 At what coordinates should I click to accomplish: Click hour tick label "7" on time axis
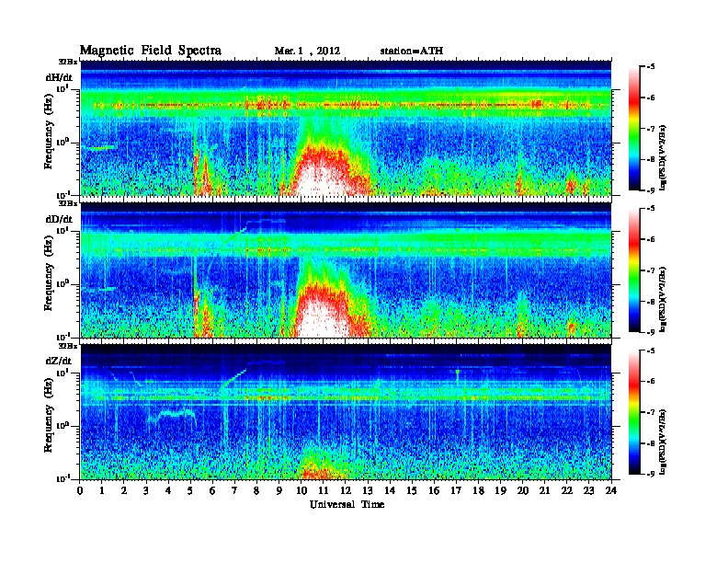coord(234,491)
